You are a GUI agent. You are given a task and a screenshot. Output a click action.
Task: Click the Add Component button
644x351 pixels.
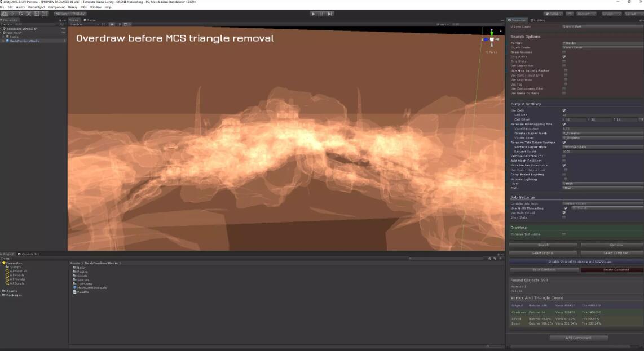point(578,338)
